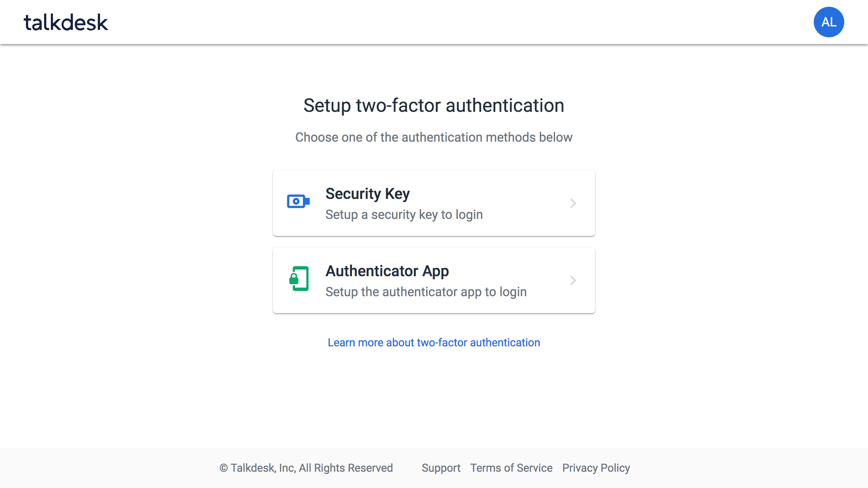Screen dimensions: 868x488
Task: Expand the Authenticator App option via its chevron
Action: point(573,280)
